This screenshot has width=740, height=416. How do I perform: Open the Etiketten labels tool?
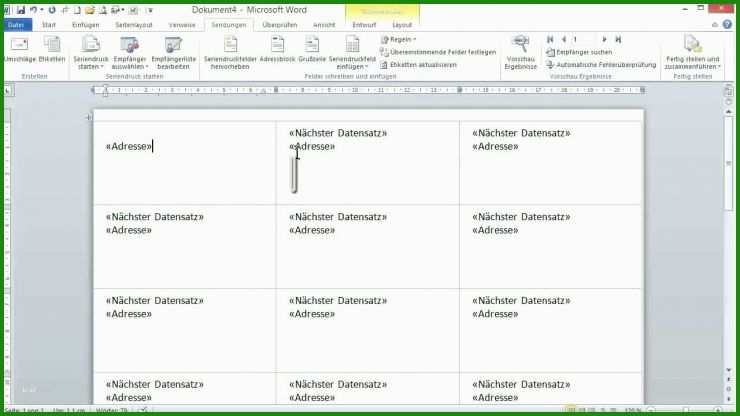click(52, 50)
